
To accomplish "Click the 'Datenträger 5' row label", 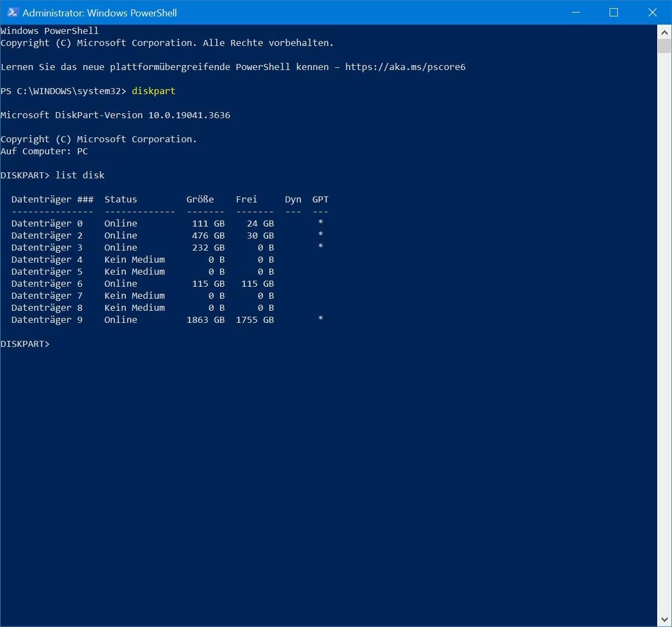I will [x=47, y=271].
